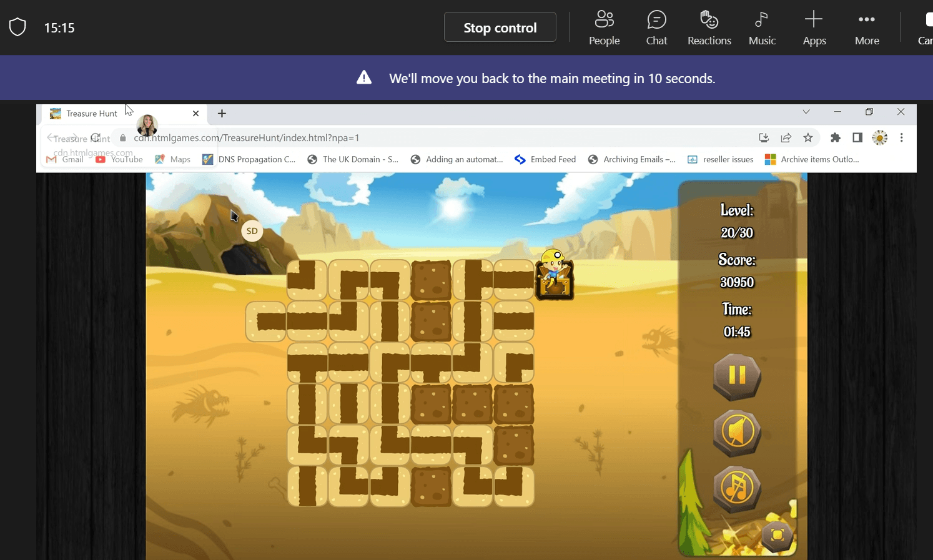This screenshot has height=560, width=933.
Task: Click the lock site info icon
Action: (x=123, y=138)
